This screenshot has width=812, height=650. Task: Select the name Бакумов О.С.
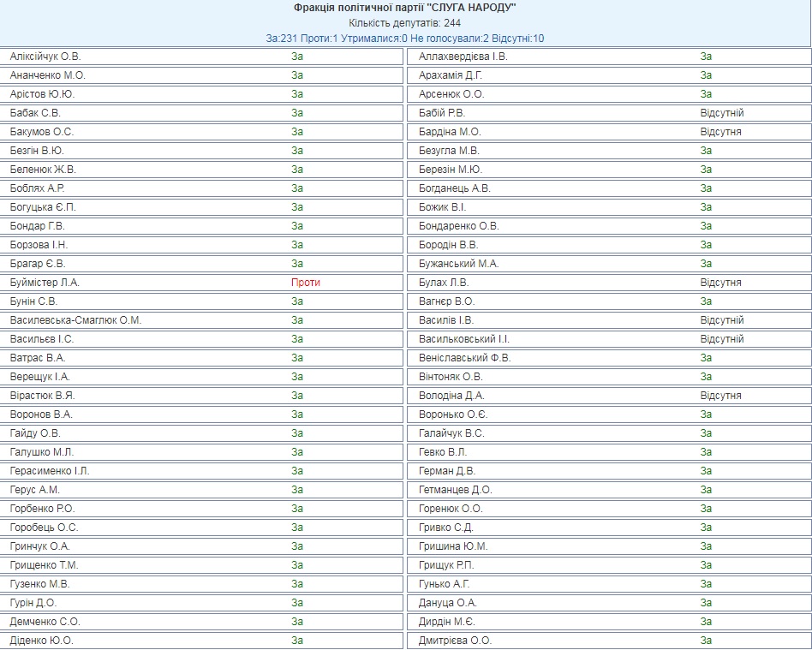(x=41, y=132)
